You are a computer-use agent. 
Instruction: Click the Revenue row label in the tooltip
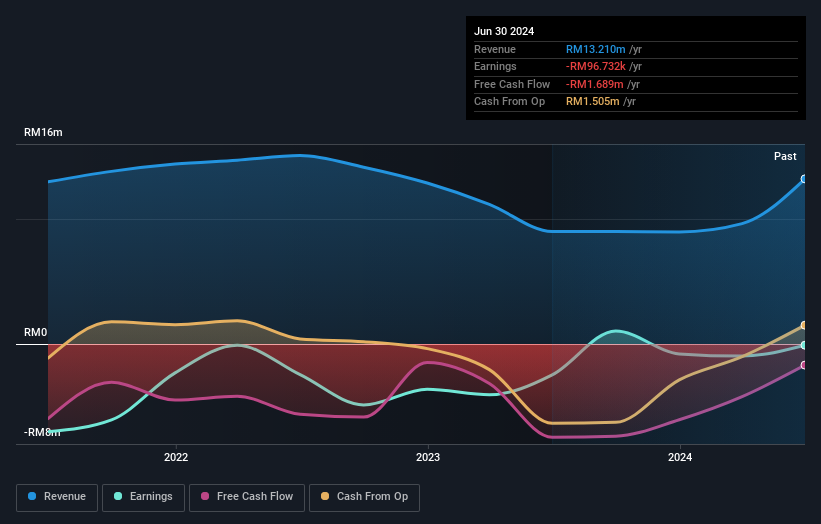click(495, 49)
